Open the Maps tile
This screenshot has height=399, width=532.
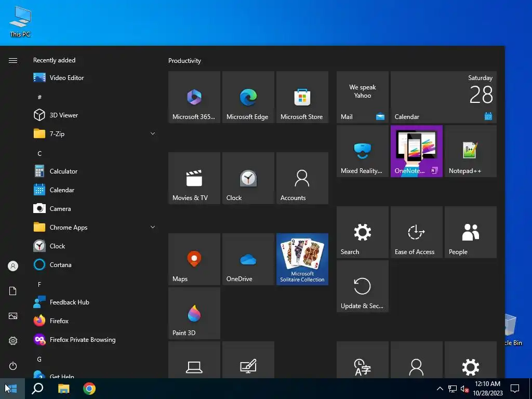coord(194,259)
